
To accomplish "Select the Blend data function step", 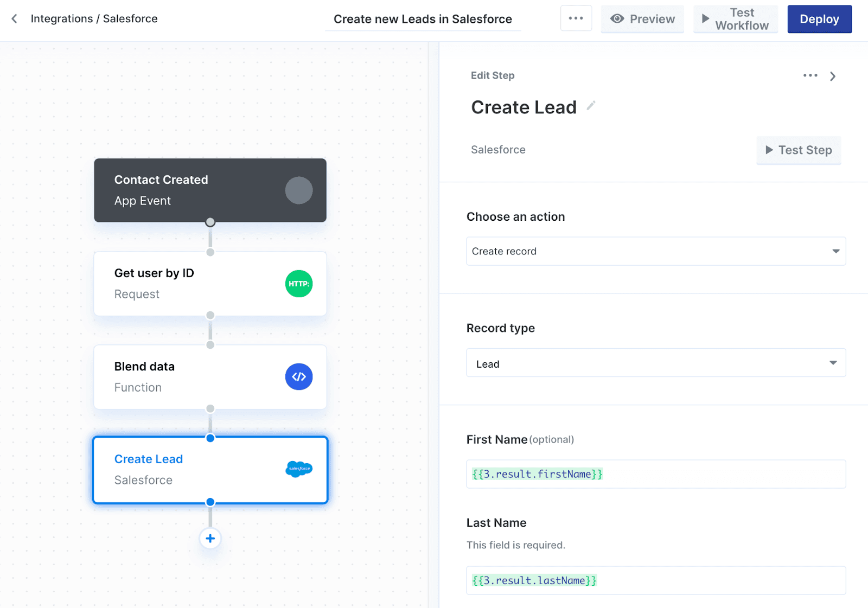I will [x=210, y=377].
